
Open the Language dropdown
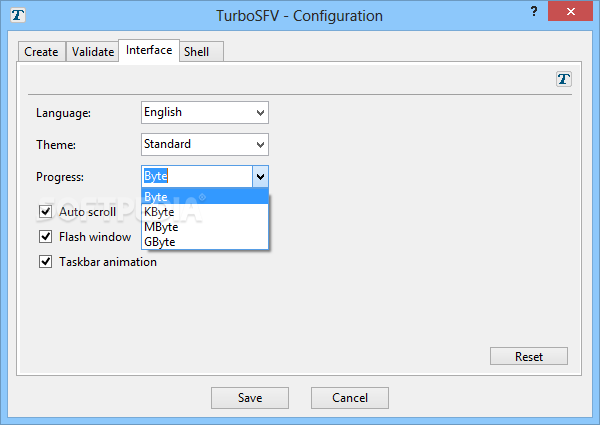click(205, 112)
